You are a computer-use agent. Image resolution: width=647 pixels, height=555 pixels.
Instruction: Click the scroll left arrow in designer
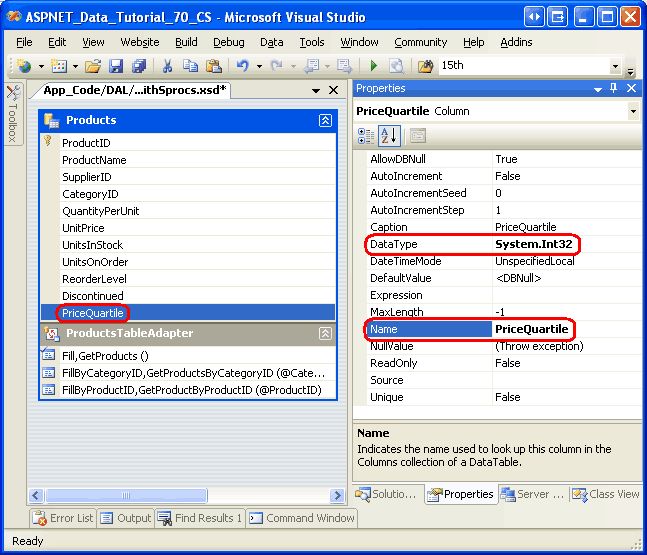(x=35, y=495)
